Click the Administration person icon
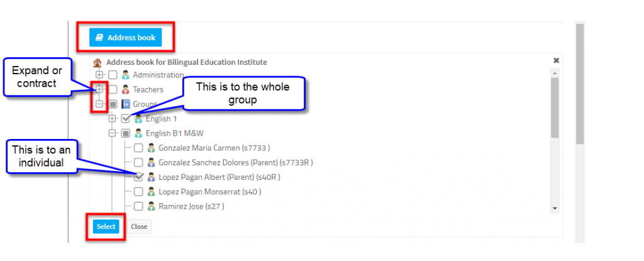Screen dimensions: 644x261 pos(126,75)
